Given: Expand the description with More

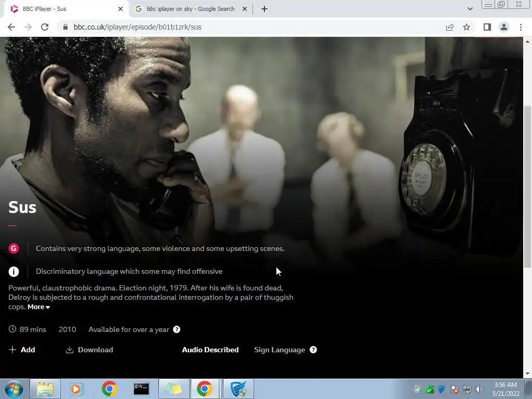Looking at the screenshot, I should coord(38,307).
